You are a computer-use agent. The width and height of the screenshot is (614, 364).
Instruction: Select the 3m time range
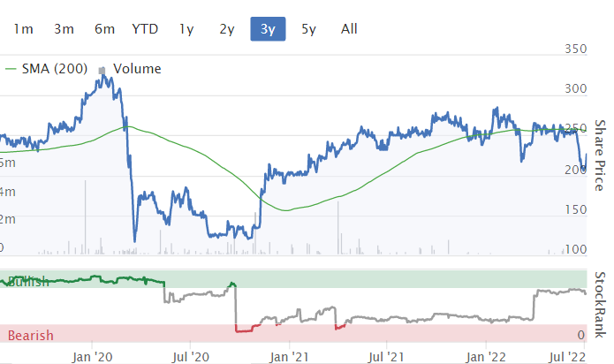pyautogui.click(x=64, y=29)
